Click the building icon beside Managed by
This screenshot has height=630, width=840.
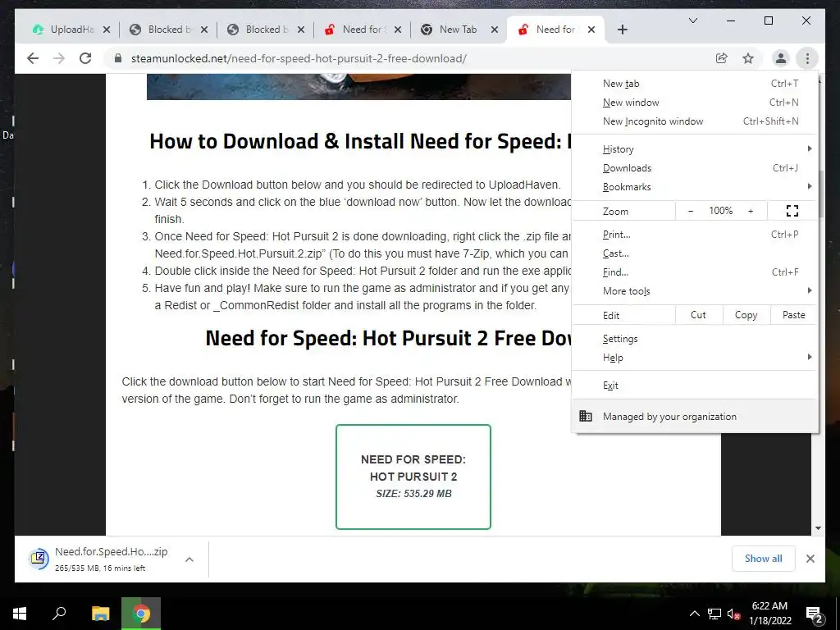(586, 416)
